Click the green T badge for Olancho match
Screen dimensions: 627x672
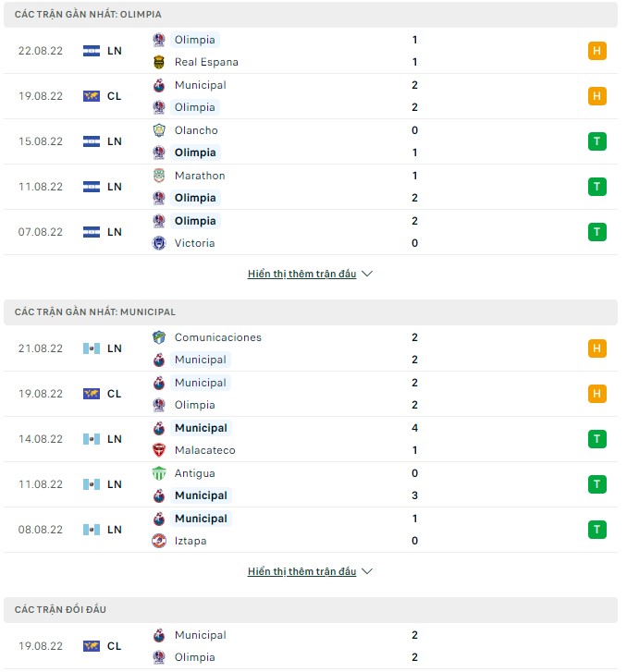pos(596,141)
